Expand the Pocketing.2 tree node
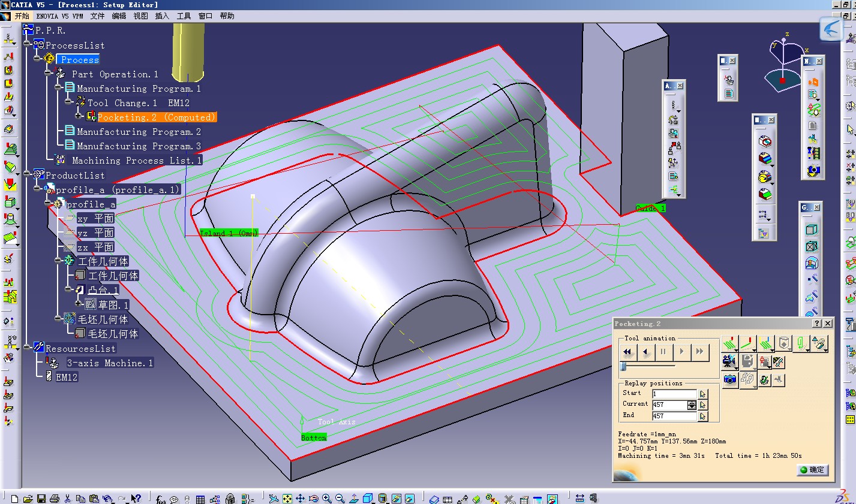 click(x=79, y=117)
